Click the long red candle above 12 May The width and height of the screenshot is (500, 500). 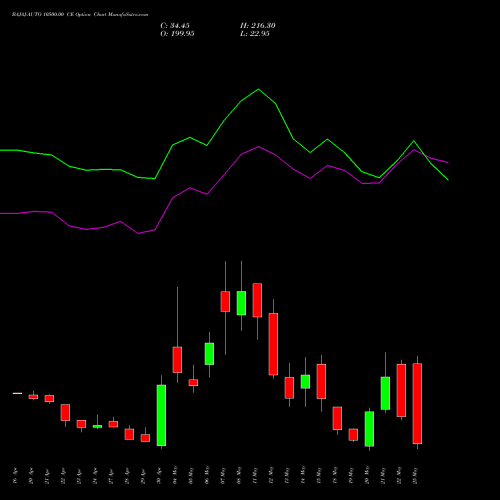tap(273, 344)
